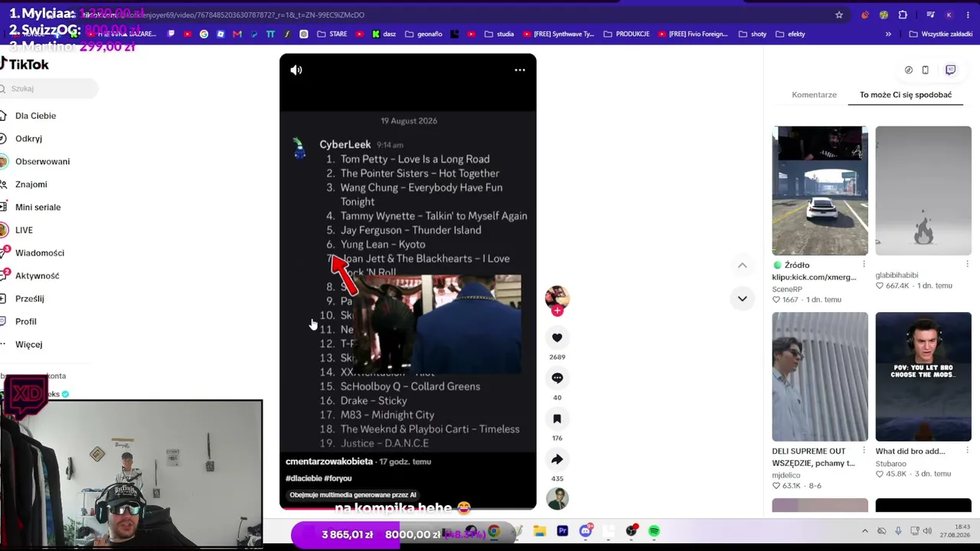The image size is (980, 551).
Task: Open the klipu:kick.com/xmerg... source link
Action: (814, 277)
